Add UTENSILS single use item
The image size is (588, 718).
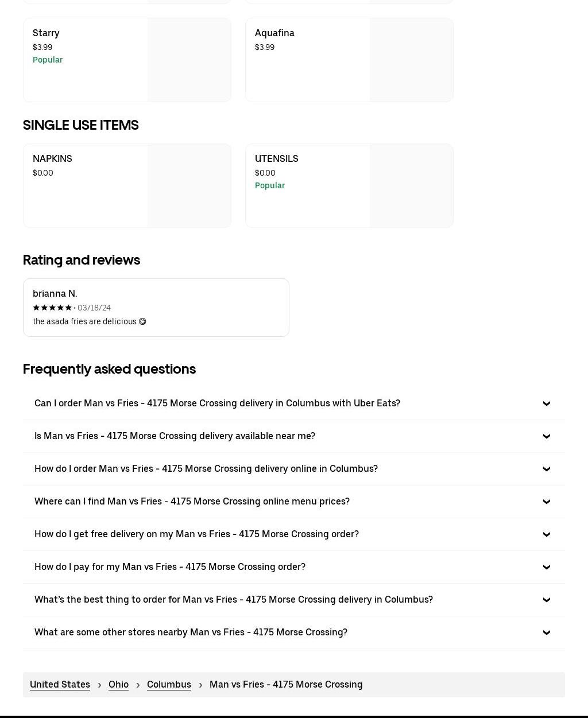(308, 185)
